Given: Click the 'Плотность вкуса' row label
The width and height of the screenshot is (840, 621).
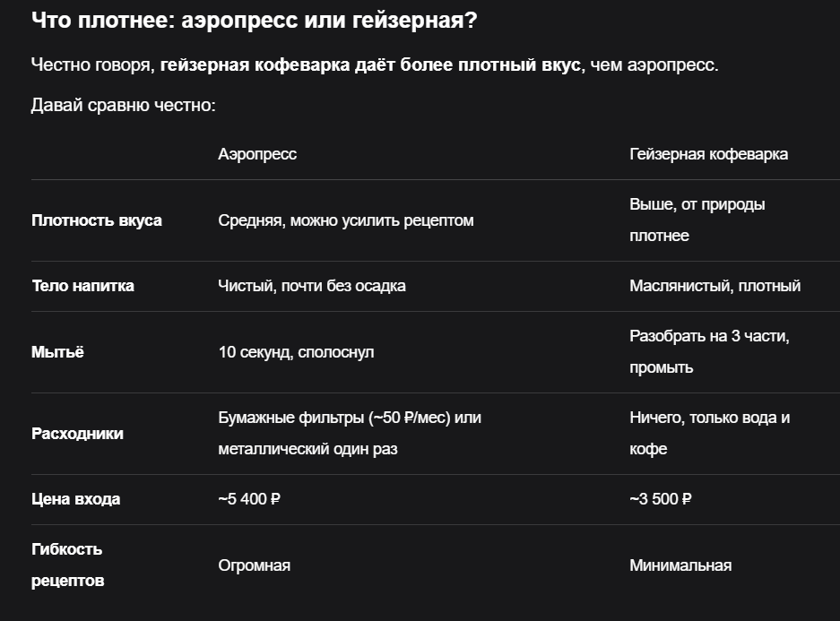Looking at the screenshot, I should 97,220.
